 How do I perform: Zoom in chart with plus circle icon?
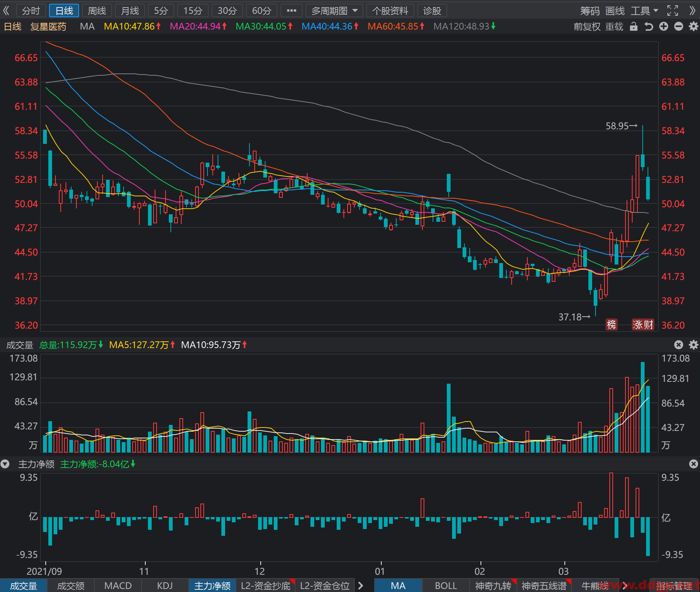pos(664,26)
